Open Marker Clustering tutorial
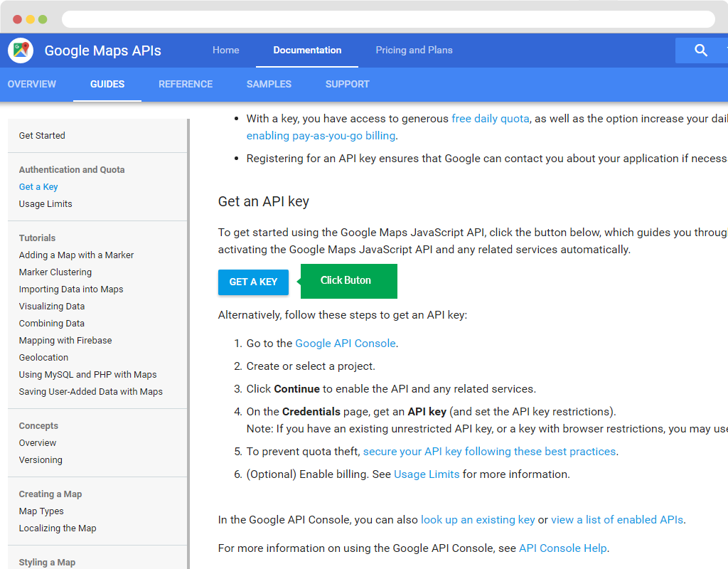 point(55,272)
